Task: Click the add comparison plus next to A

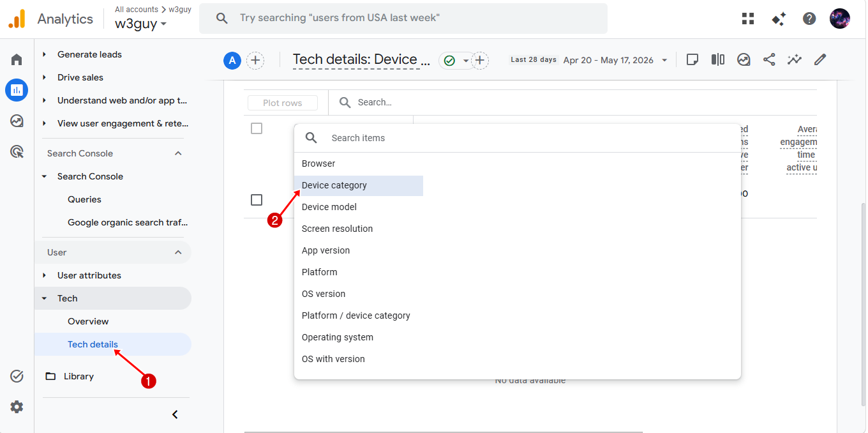Action: click(x=255, y=60)
